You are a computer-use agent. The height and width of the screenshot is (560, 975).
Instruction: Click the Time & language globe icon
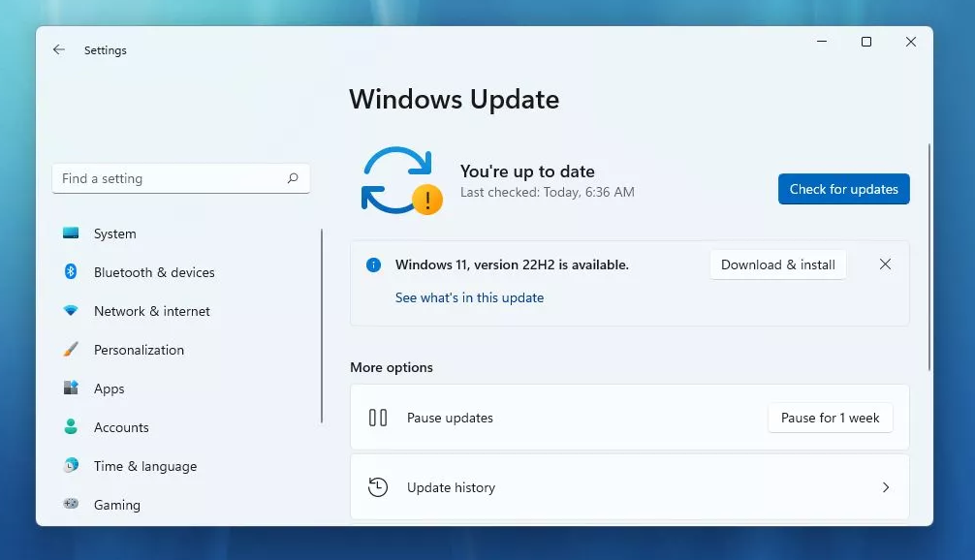pos(71,466)
